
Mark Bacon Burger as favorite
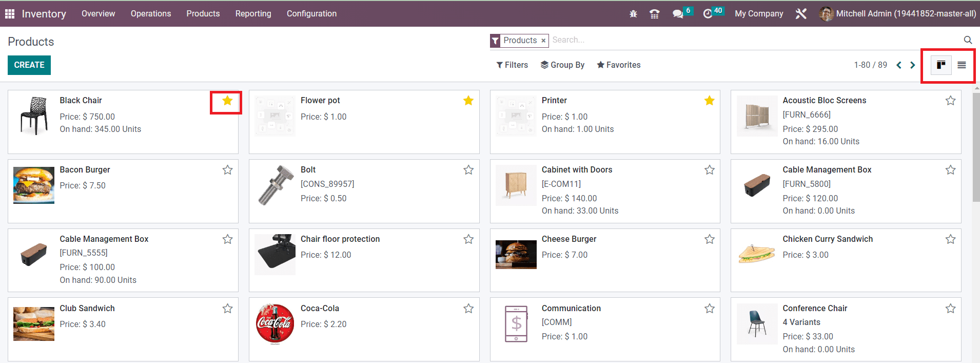(227, 170)
